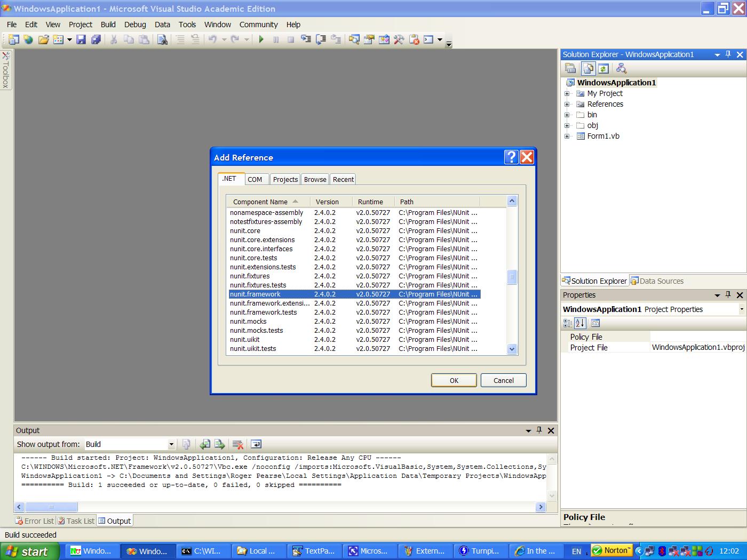Click Properties icon in Solution Explorer toolbar
The width and height of the screenshot is (747, 560).
[570, 68]
